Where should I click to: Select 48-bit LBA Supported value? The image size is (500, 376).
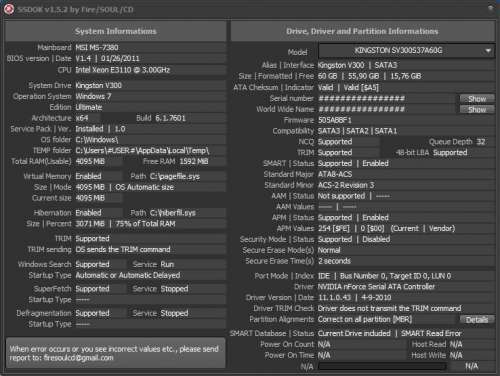[450, 153]
